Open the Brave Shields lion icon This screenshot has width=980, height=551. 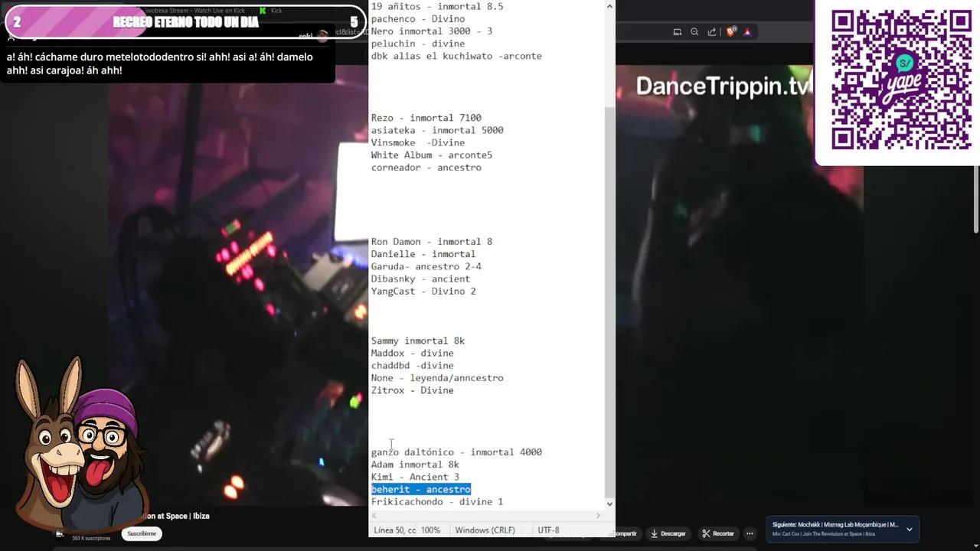(x=730, y=32)
